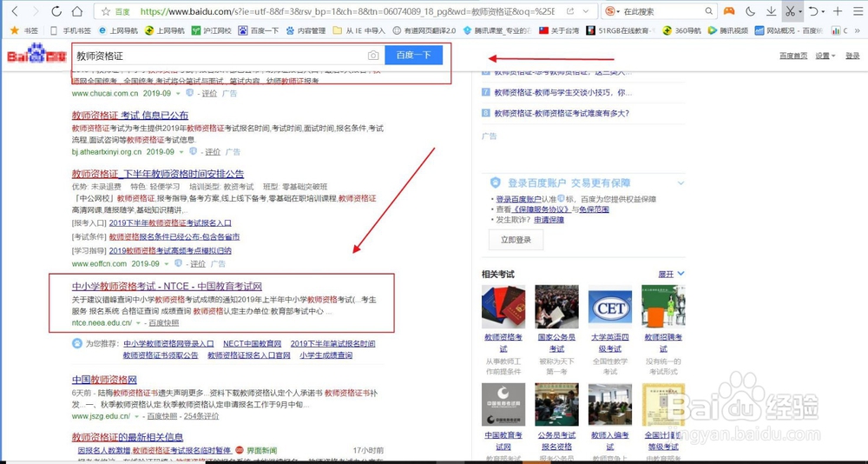
Task: Open 百度快照 for the ntce.neea.edu.cn result
Action: tap(164, 322)
